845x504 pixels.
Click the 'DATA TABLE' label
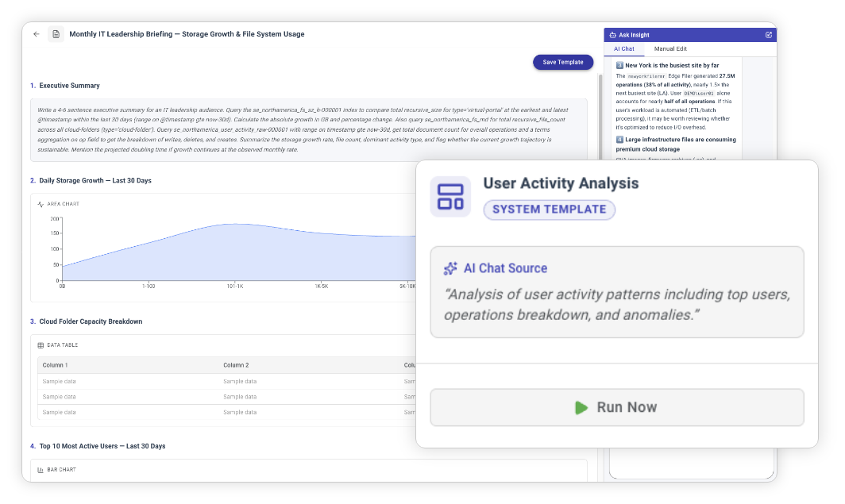(63, 345)
